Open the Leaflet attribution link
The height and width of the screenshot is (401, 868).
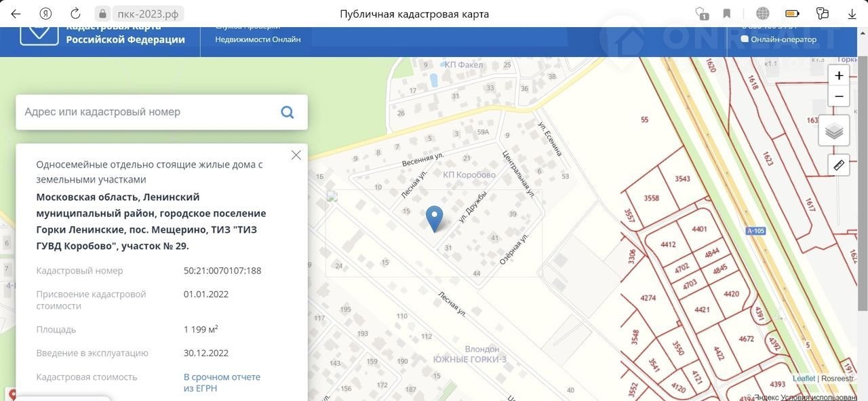coord(804,379)
